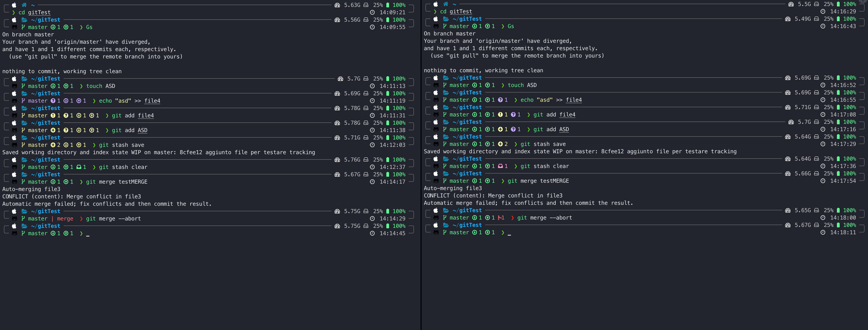Click the down-arrow behind counter beside master
This screenshot has width=868, height=330.
(x=53, y=27)
